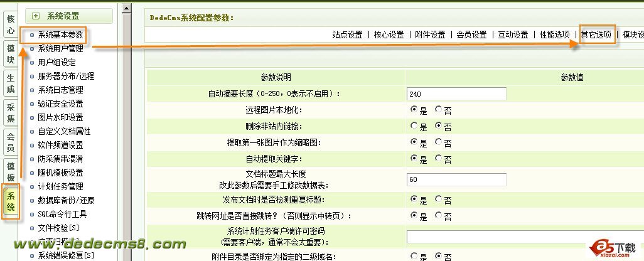Screen dimensions: 644x261
Task: Collapse the 系统设置 panel expander icon
Action: (x=36, y=16)
